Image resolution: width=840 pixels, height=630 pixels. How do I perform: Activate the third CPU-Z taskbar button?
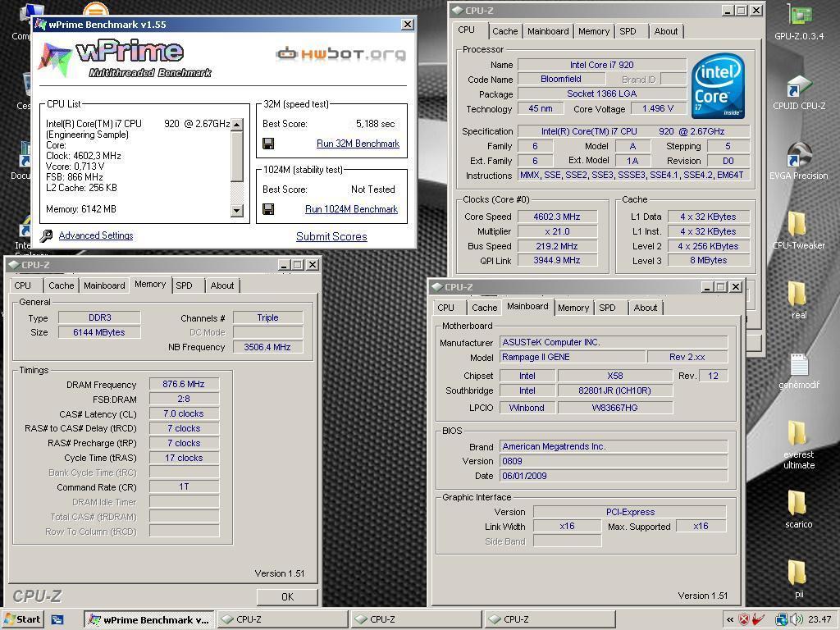click(x=550, y=620)
